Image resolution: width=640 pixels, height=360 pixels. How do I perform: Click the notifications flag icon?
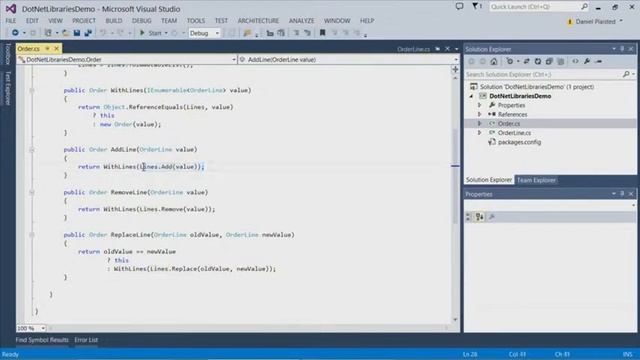click(x=476, y=6)
